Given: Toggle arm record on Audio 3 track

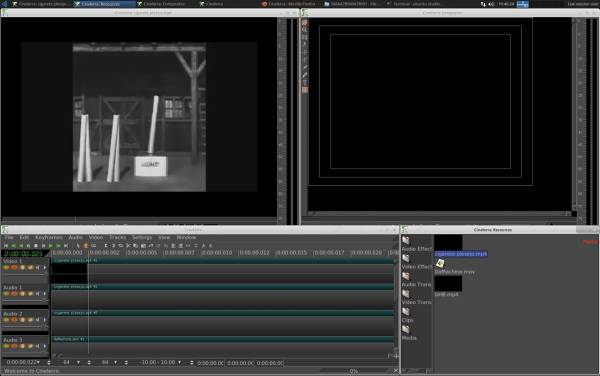Looking at the screenshot, I should 14,346.
